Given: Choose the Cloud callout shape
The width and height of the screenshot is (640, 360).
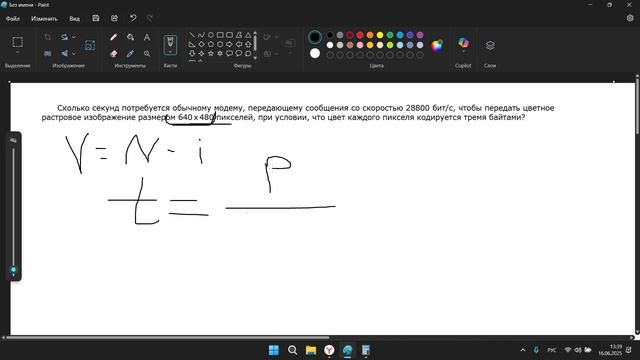Looking at the screenshot, I should pyautogui.click(x=248, y=53).
